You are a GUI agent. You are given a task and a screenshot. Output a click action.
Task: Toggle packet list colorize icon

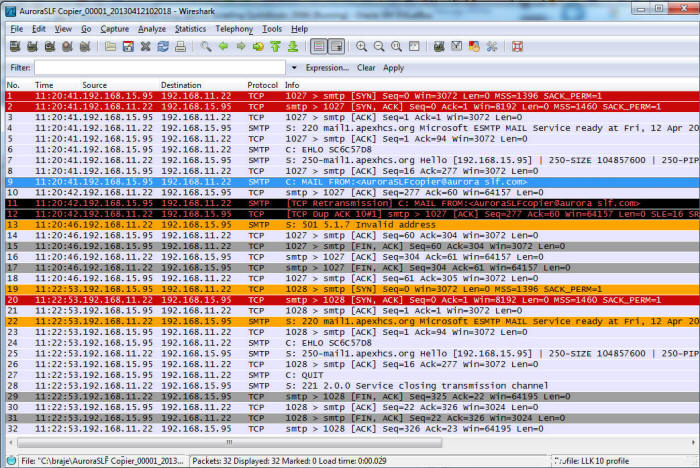coord(319,46)
